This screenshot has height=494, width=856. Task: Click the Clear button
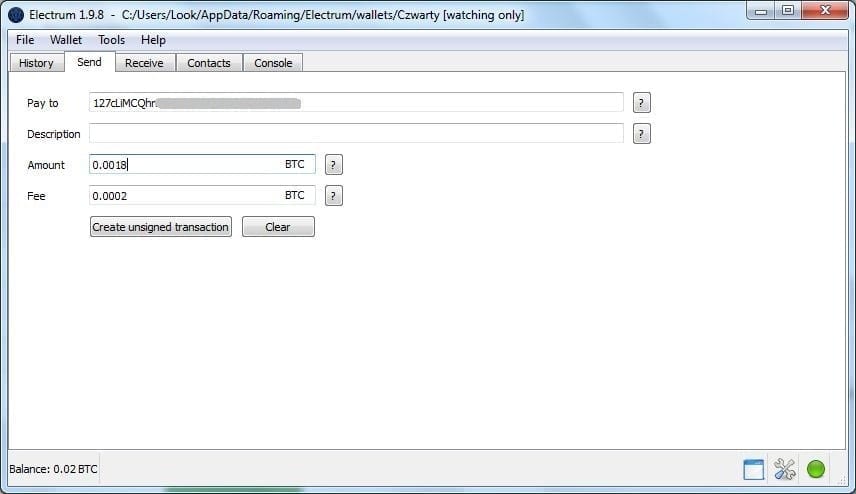click(x=278, y=227)
